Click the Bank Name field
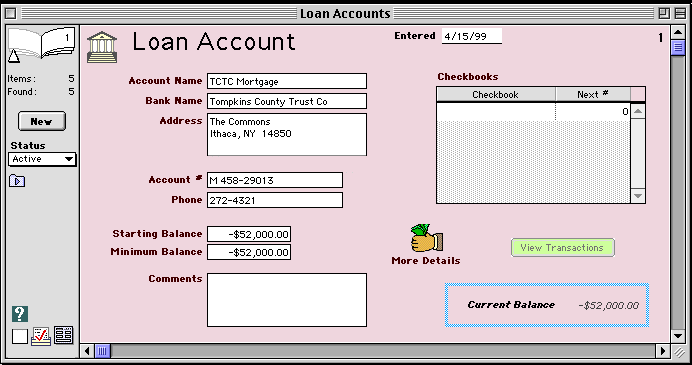The image size is (692, 365). tap(287, 101)
